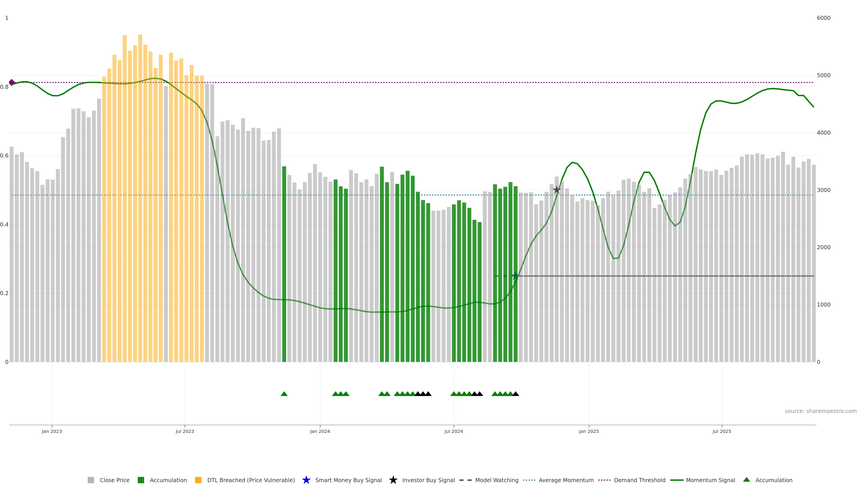Click the blue Smart Money Buy Signal star in the legend

[306, 480]
